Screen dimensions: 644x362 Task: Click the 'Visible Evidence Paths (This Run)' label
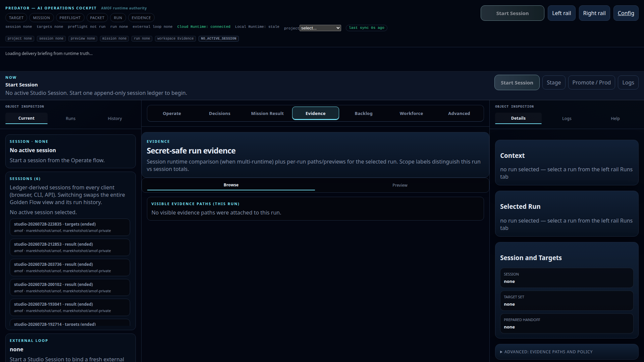(195, 204)
